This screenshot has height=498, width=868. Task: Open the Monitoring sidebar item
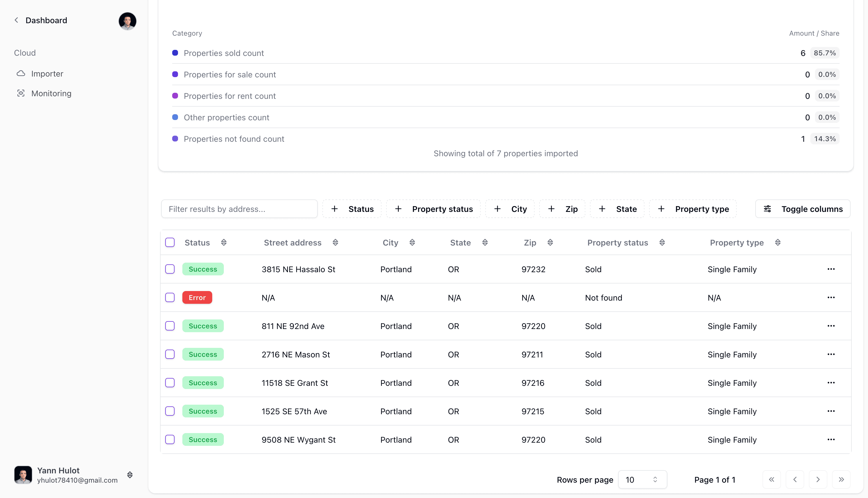point(51,93)
